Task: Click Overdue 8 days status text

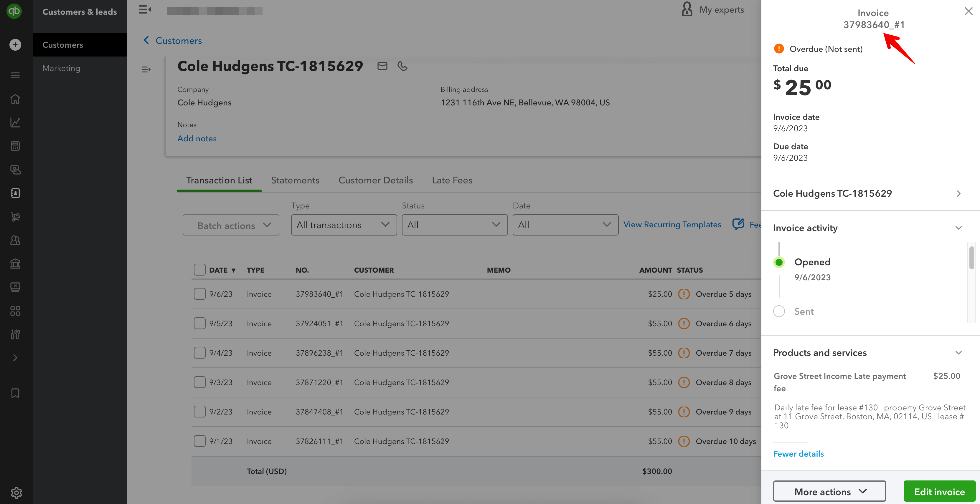Action: [x=723, y=382]
